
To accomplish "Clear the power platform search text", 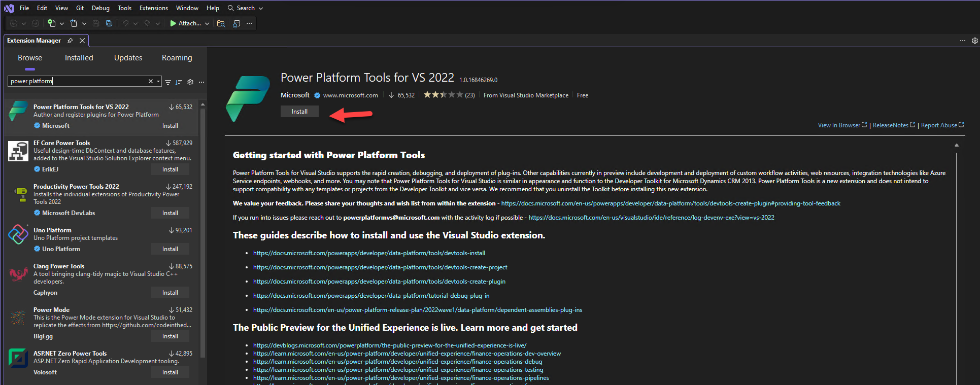I will [150, 81].
